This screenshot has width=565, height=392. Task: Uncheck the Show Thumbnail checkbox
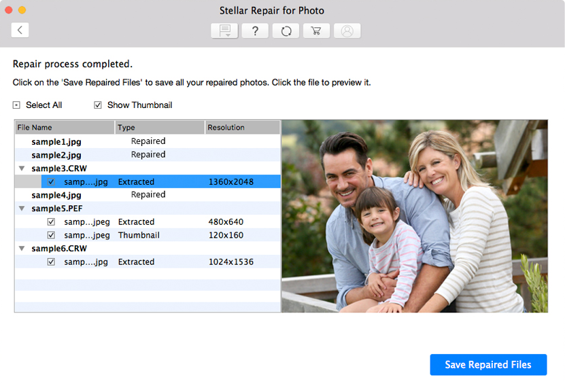98,105
